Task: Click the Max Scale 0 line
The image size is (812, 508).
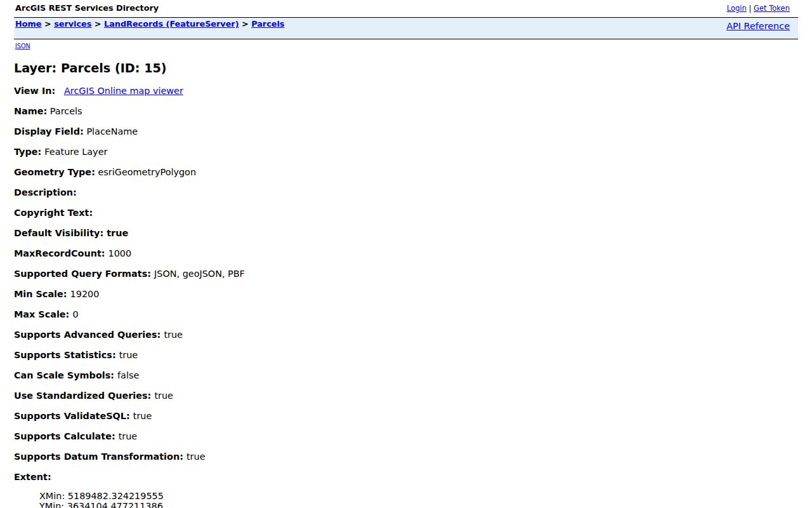Action: [x=46, y=314]
